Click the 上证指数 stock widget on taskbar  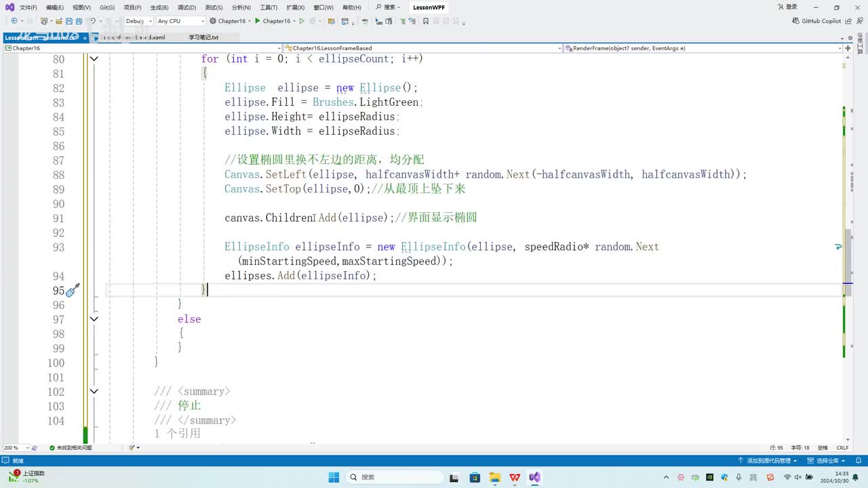point(27,477)
